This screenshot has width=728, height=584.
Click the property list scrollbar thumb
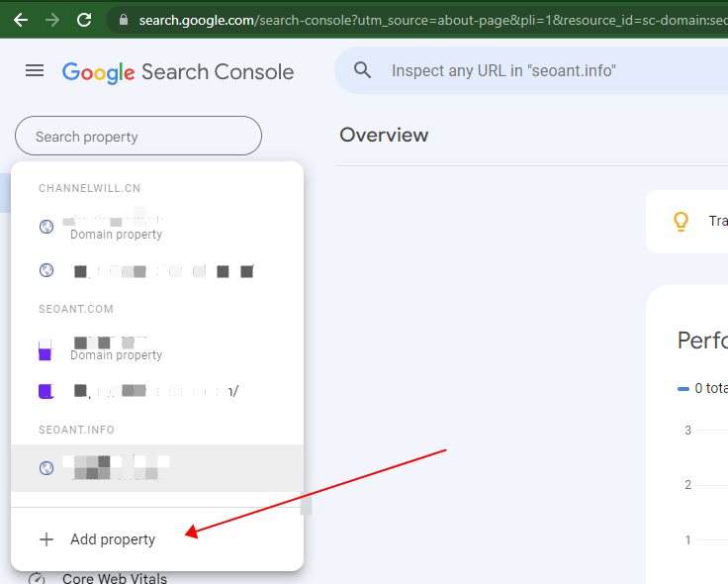point(306,504)
